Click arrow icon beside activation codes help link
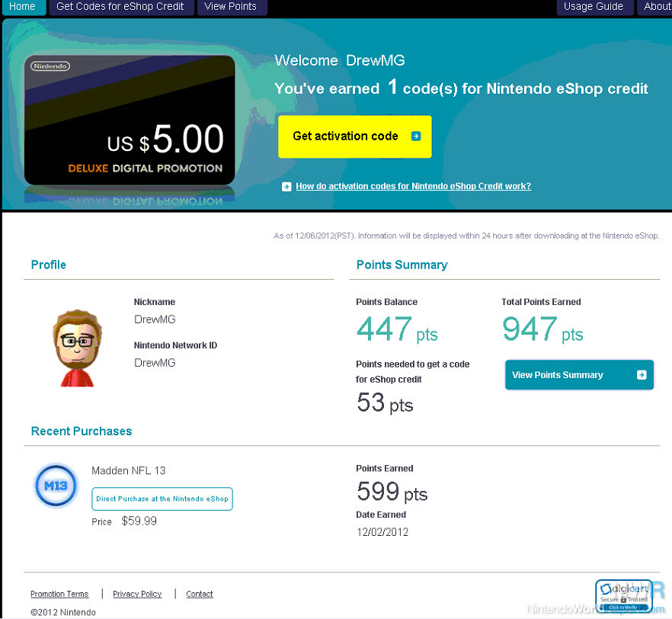The height and width of the screenshot is (619, 672). pyautogui.click(x=286, y=187)
